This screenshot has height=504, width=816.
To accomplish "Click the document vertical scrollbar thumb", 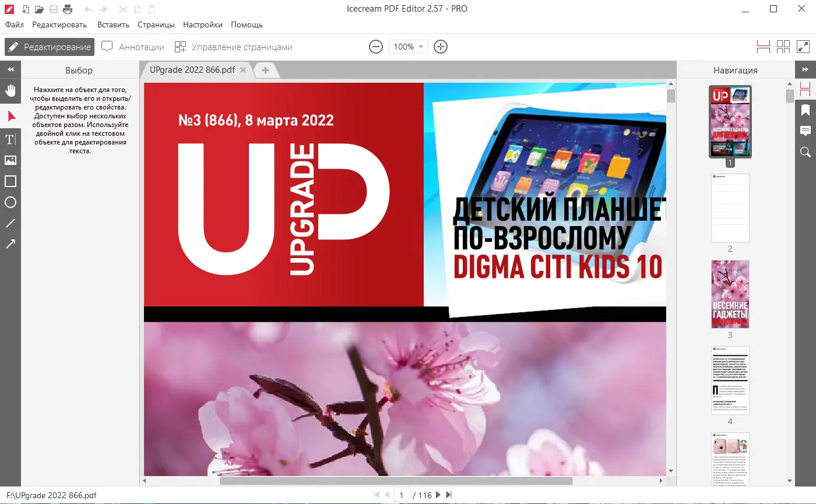I will 671,96.
